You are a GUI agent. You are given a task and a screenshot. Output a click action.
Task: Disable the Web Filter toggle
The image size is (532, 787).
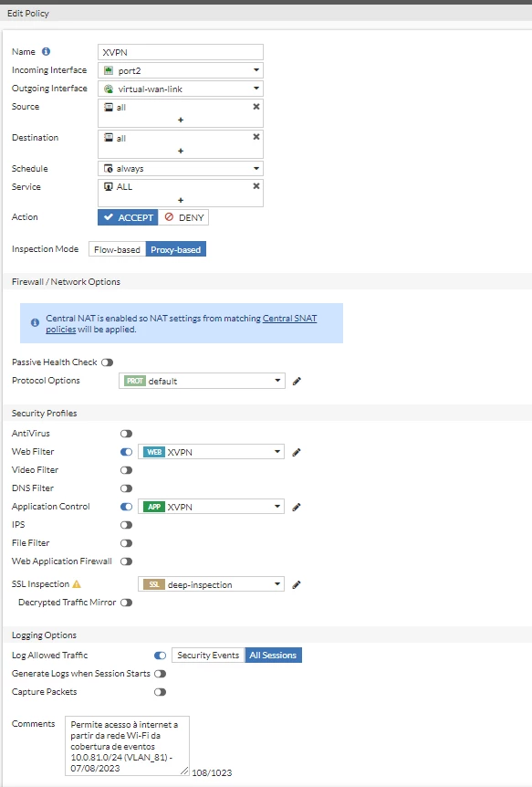[126, 452]
